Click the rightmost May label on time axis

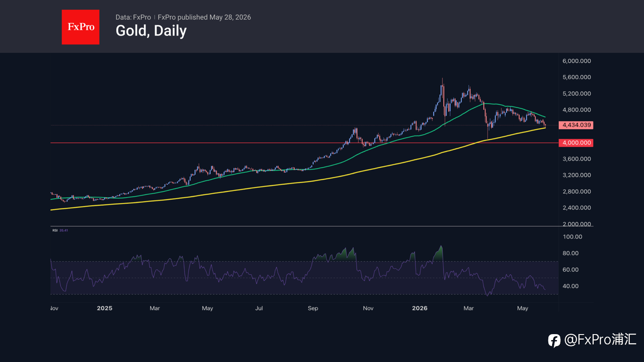[523, 308]
